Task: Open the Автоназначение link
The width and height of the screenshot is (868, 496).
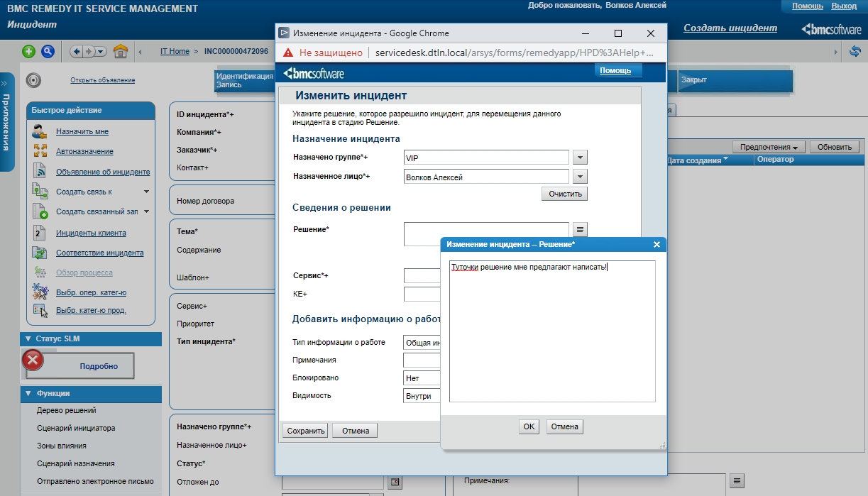Action: (84, 151)
